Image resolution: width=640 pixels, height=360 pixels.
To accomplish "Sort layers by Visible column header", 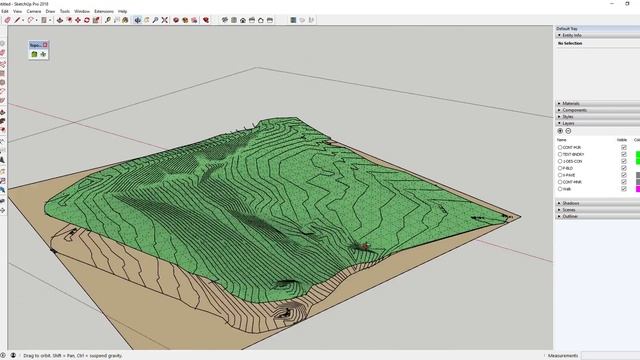I will (x=622, y=140).
